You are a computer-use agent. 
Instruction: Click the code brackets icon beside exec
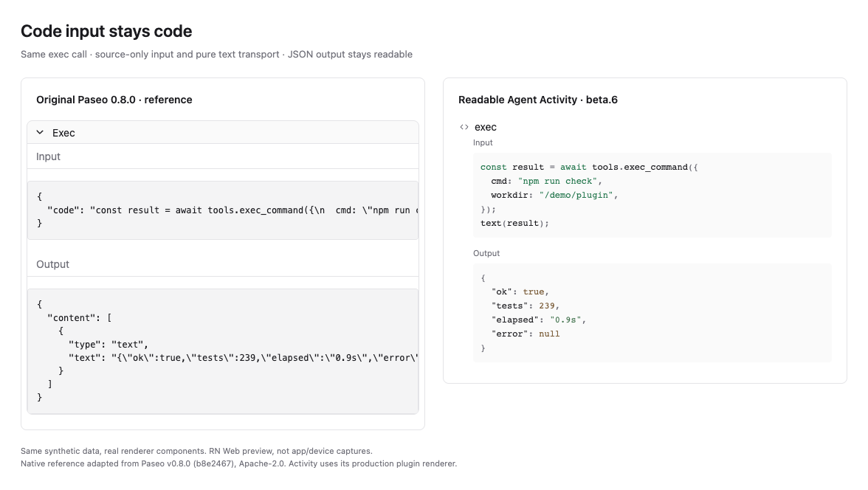(x=464, y=128)
